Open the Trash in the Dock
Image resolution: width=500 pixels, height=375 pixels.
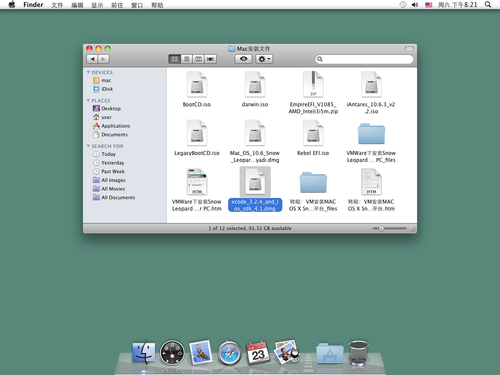click(x=358, y=353)
